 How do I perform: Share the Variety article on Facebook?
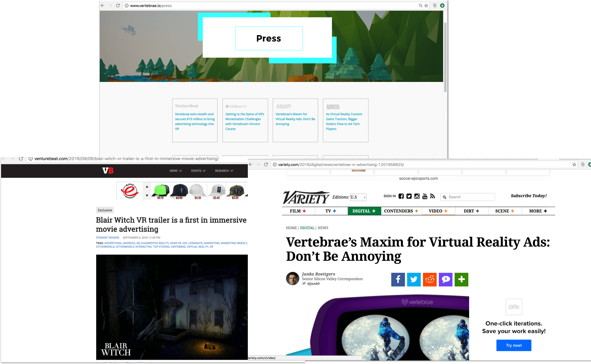[x=398, y=279]
